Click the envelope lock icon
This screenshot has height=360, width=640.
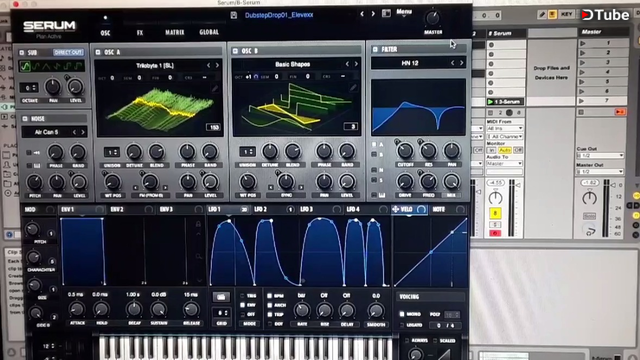coord(198,224)
